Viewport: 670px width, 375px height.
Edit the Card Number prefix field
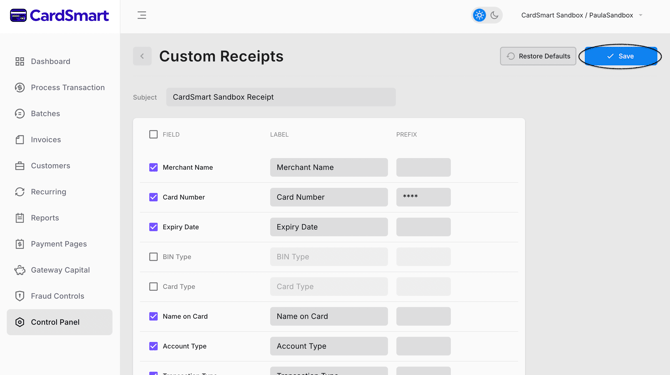(x=423, y=197)
